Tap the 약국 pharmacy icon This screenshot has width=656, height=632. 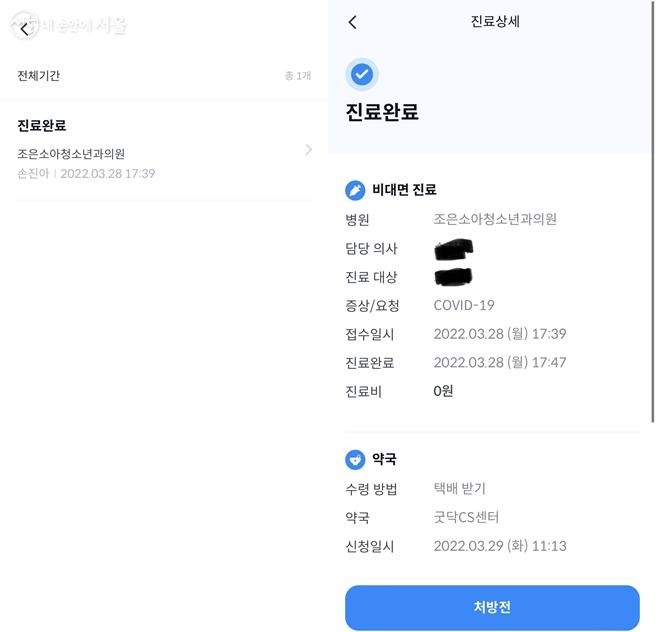coord(355,459)
